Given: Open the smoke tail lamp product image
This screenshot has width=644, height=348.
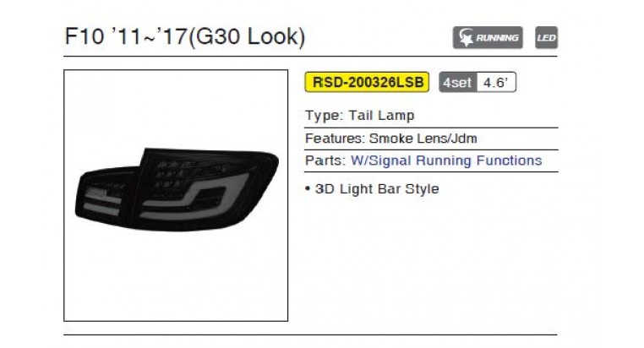Looking at the screenshot, I should [x=176, y=195].
